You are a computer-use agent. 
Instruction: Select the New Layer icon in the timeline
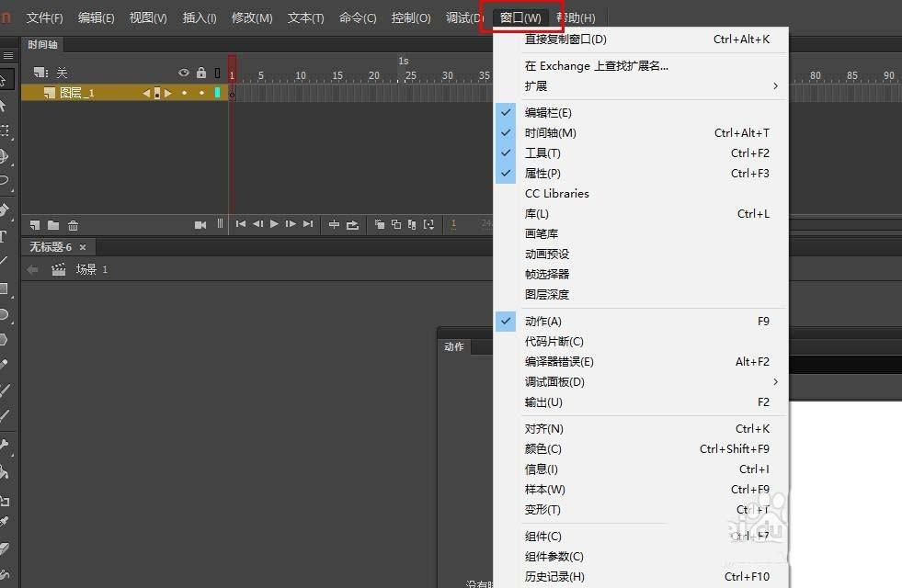[34, 224]
